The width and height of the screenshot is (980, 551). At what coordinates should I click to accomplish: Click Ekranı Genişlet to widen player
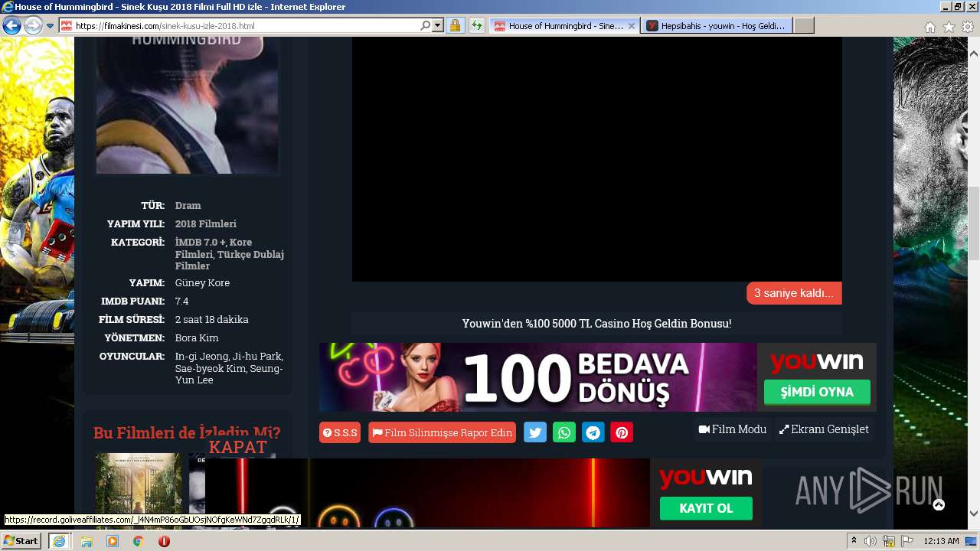point(824,429)
